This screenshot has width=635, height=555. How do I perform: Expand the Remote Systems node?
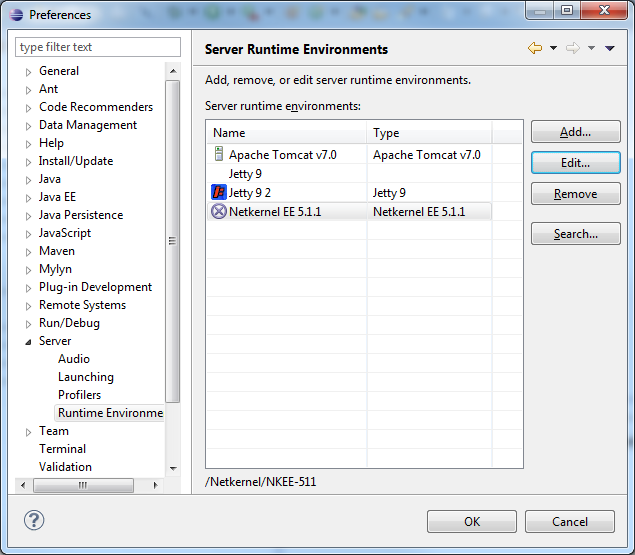(28, 306)
